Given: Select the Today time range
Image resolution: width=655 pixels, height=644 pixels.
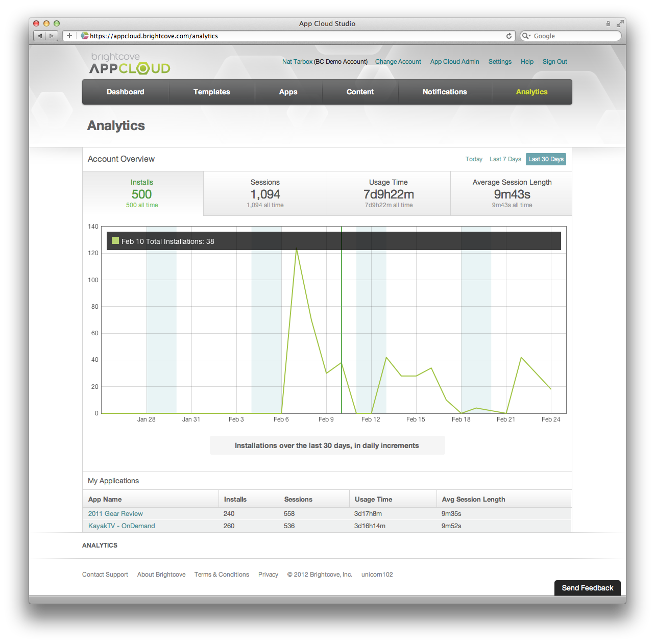Looking at the screenshot, I should click(x=474, y=159).
